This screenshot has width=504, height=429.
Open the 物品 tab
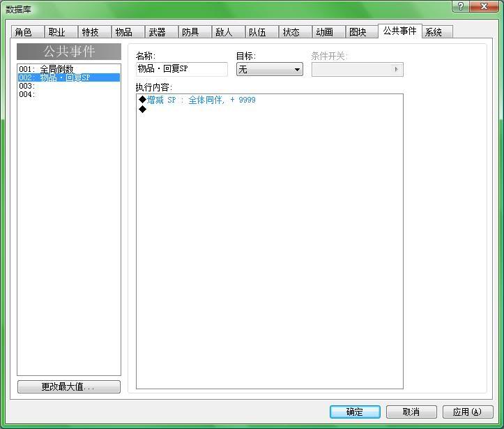pos(128,32)
